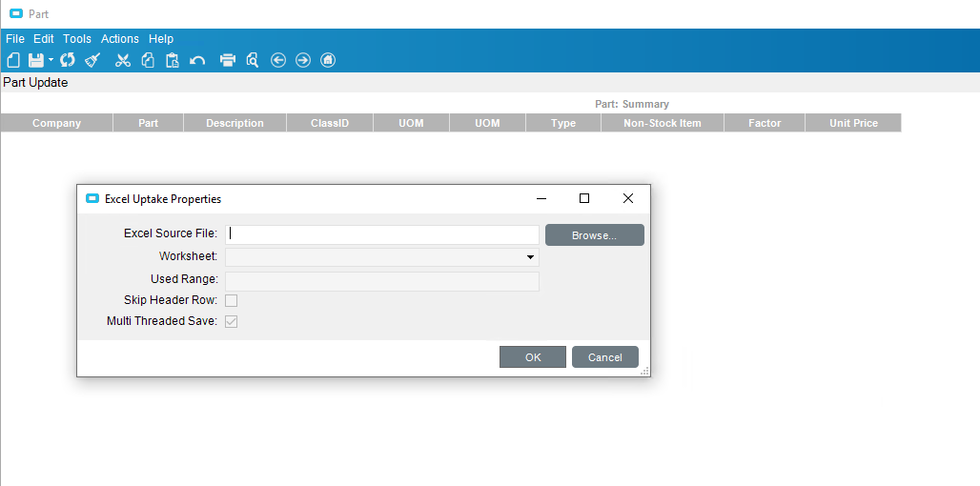Open the Actions menu

coord(120,39)
